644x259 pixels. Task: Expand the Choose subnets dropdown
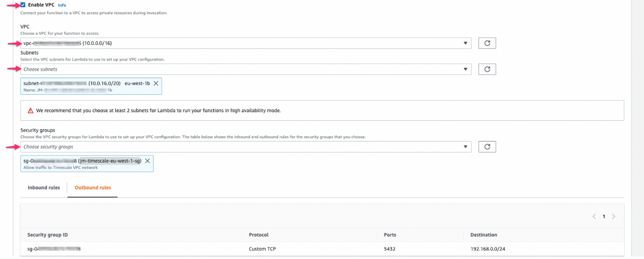[x=245, y=69]
